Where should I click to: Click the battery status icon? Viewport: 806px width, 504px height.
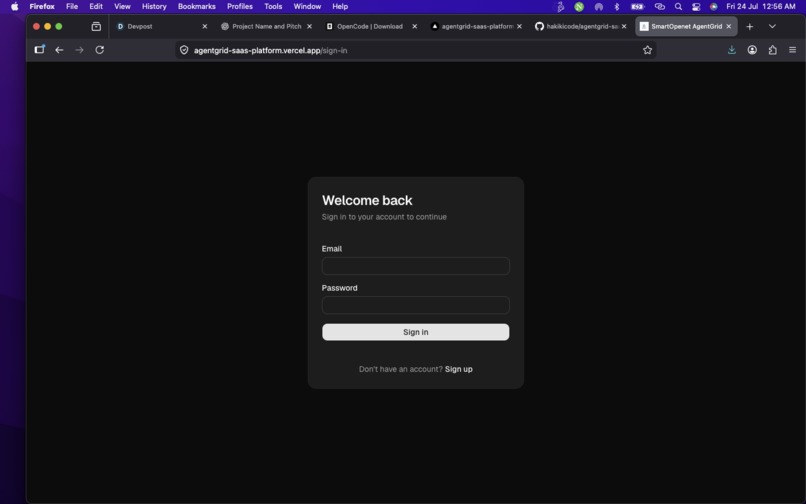point(637,6)
